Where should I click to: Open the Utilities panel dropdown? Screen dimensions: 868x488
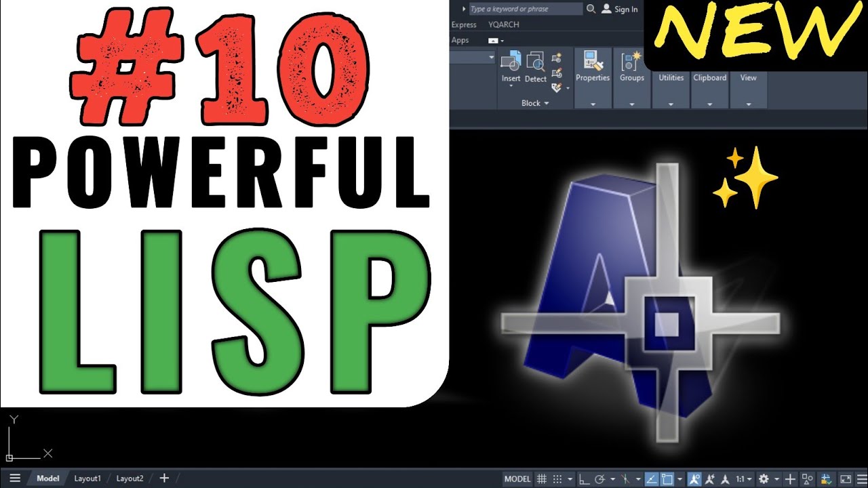click(x=671, y=104)
